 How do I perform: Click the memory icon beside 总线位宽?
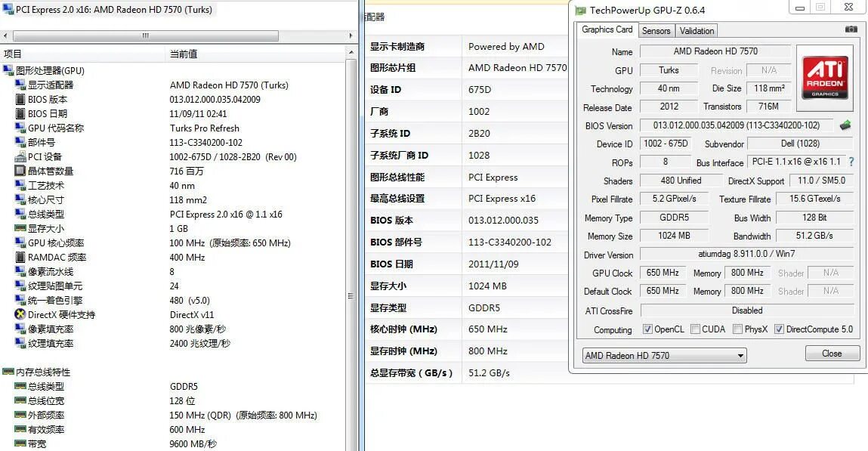[20, 400]
